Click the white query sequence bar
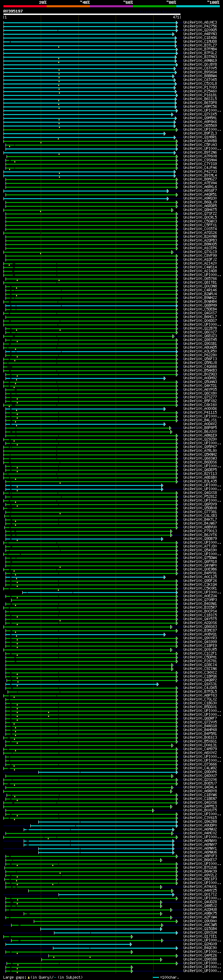223x980 pixels. 92,15
